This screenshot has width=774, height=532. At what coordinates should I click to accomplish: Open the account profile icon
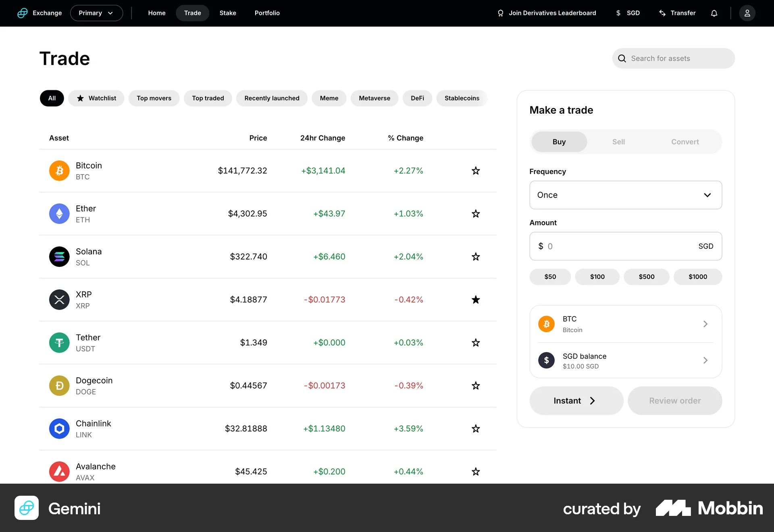pyautogui.click(x=747, y=13)
